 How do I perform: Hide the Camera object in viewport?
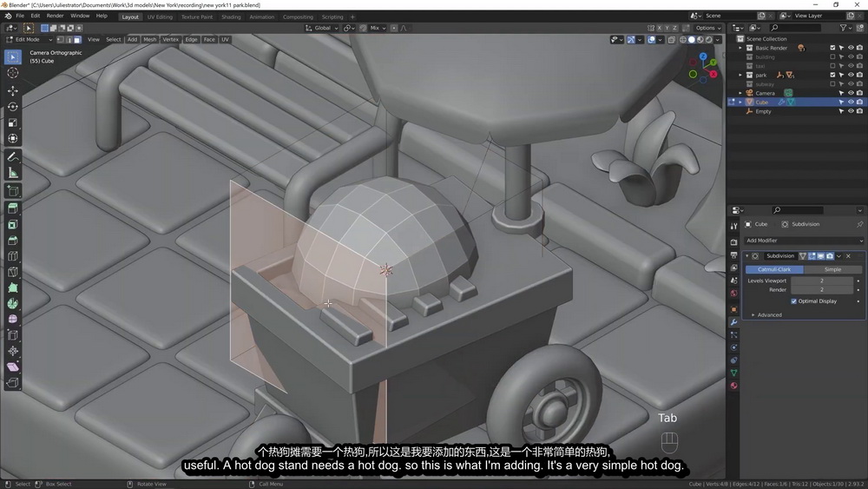851,93
